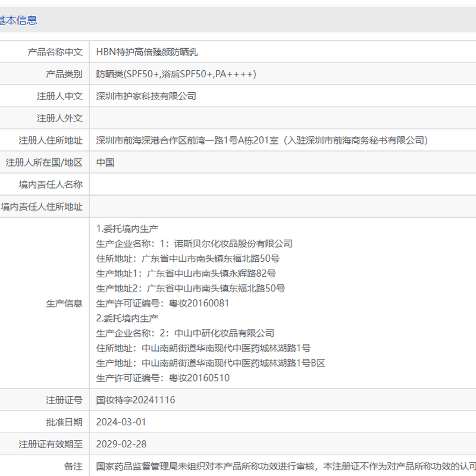Click the 注册人中文 label
Image resolution: width=476 pixels, height=476 pixels.
point(59,96)
